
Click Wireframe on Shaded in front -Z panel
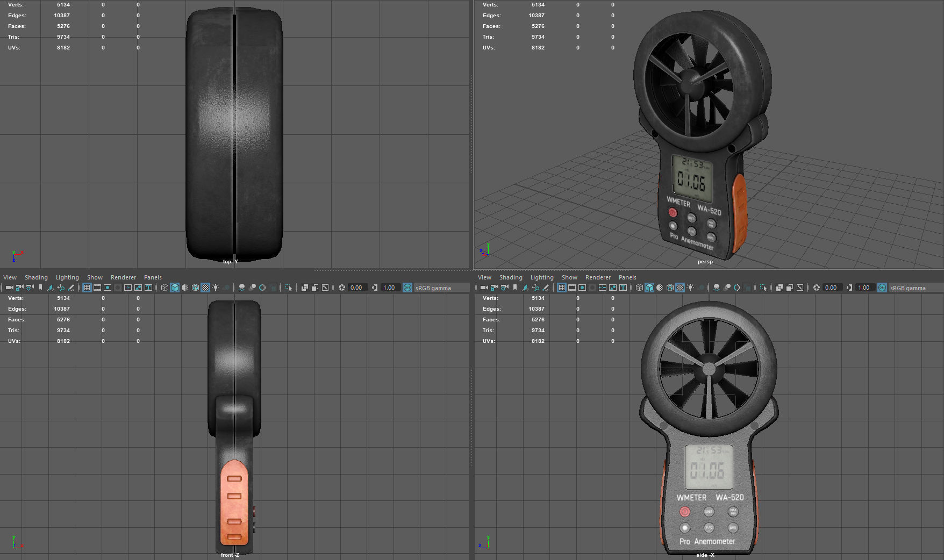pyautogui.click(x=195, y=288)
